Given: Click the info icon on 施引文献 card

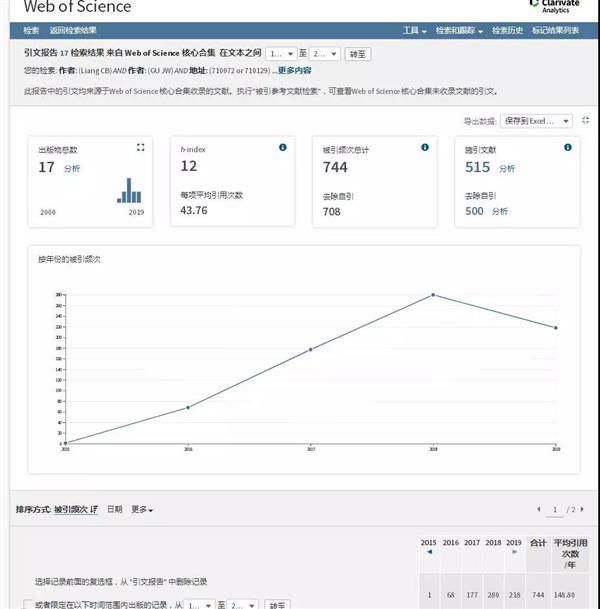Looking at the screenshot, I should point(567,147).
